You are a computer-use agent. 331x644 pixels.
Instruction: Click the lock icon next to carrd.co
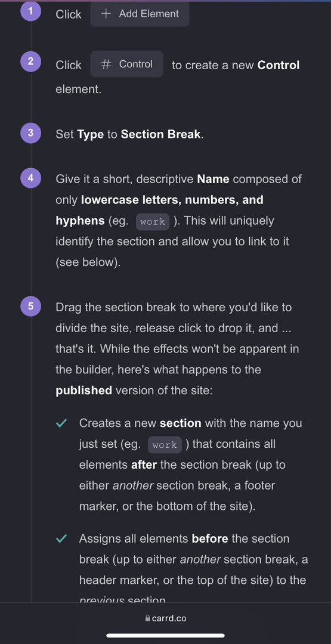[x=148, y=618]
